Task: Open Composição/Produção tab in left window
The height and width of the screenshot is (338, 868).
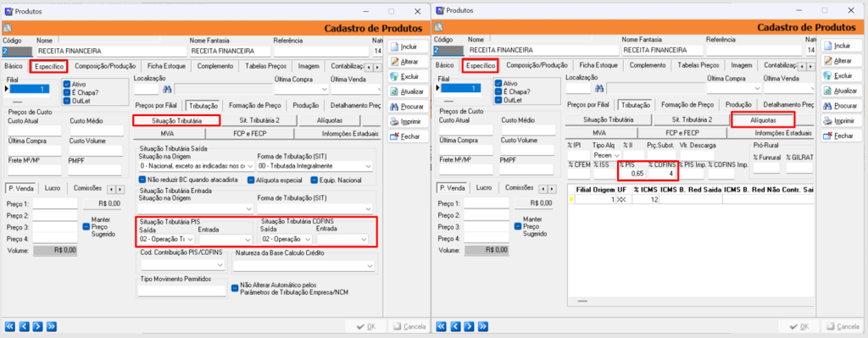Action: (105, 66)
